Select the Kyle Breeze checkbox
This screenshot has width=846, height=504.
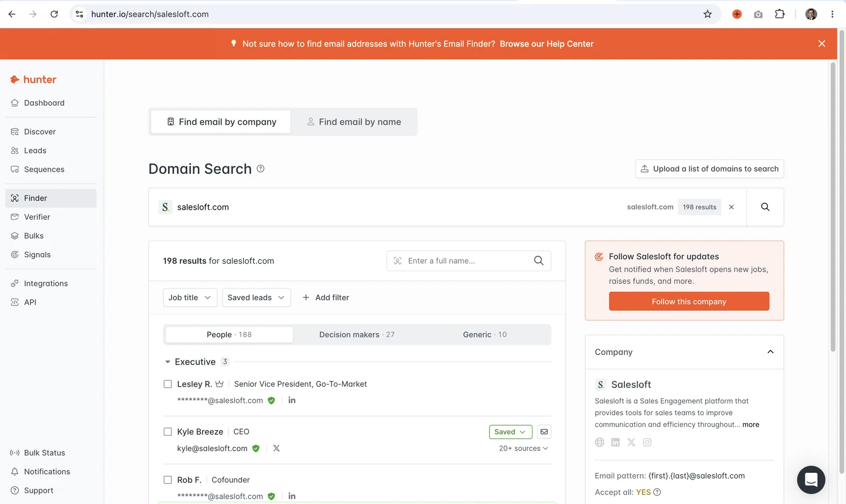click(x=168, y=432)
